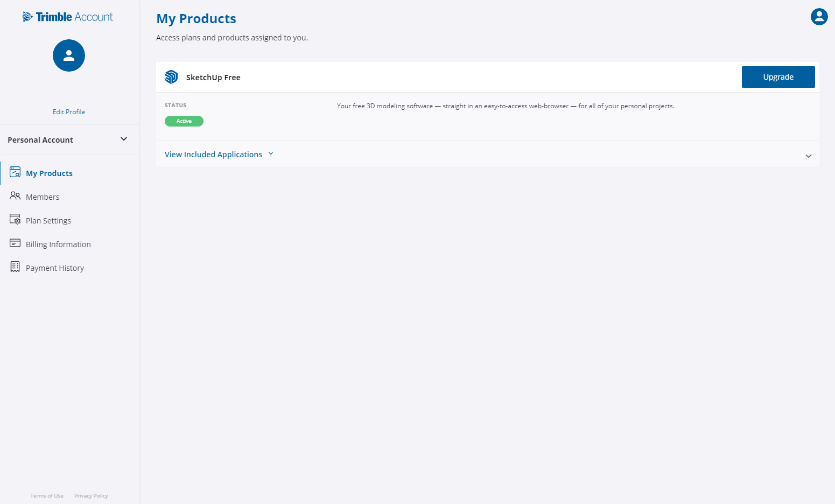Open the user menu avatar at top right
Viewport: 835px width, 504px height.
tap(819, 17)
